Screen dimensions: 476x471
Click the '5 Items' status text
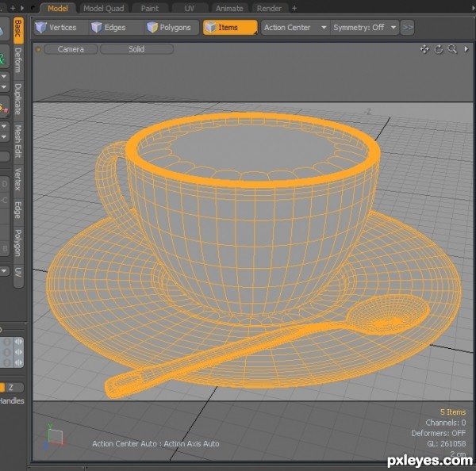coord(453,412)
